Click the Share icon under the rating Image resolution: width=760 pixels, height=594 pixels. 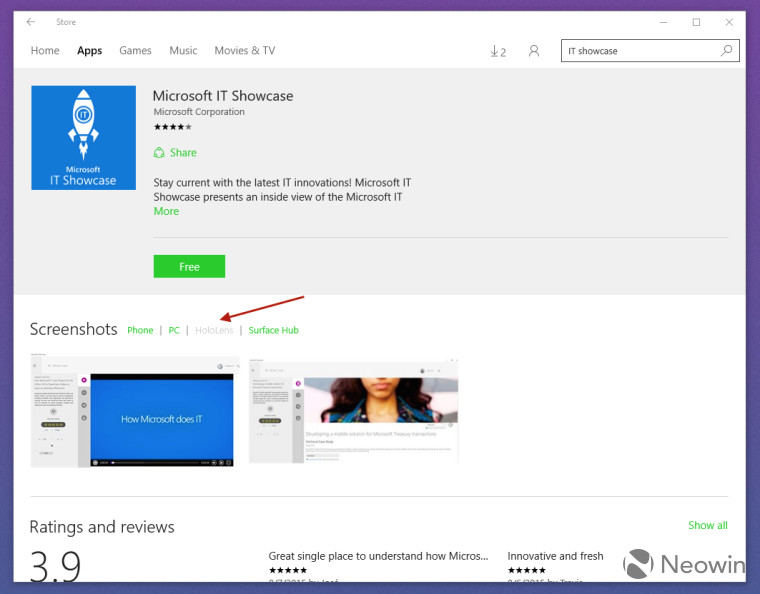159,153
